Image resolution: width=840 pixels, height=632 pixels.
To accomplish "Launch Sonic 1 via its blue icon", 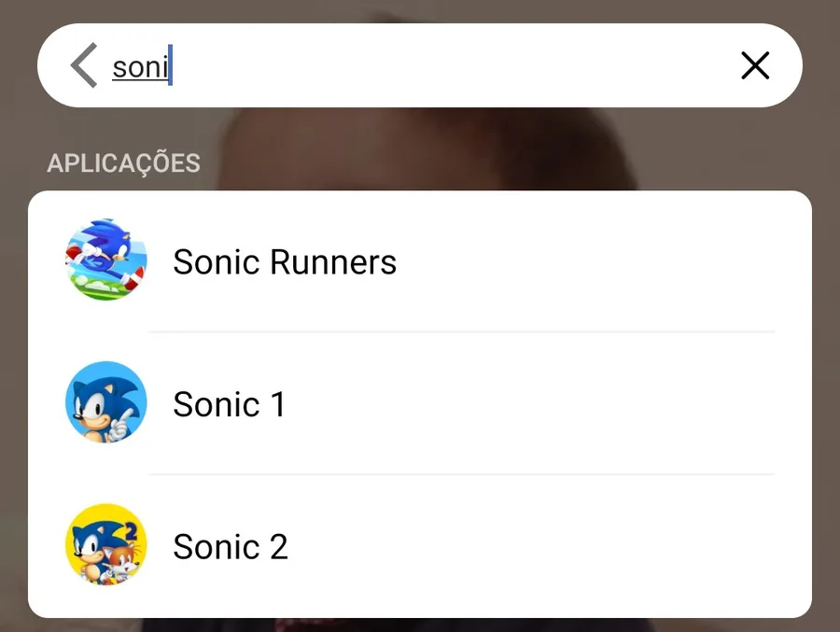I will point(106,403).
